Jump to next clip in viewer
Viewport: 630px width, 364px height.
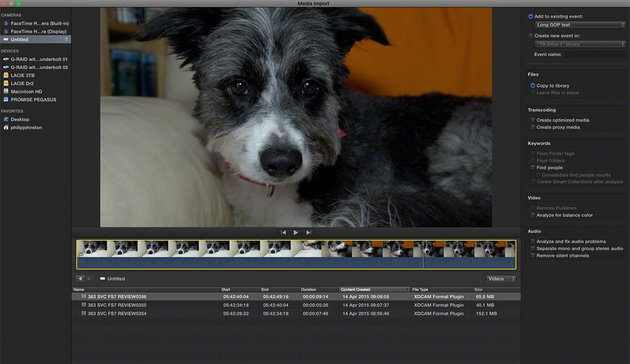click(309, 232)
